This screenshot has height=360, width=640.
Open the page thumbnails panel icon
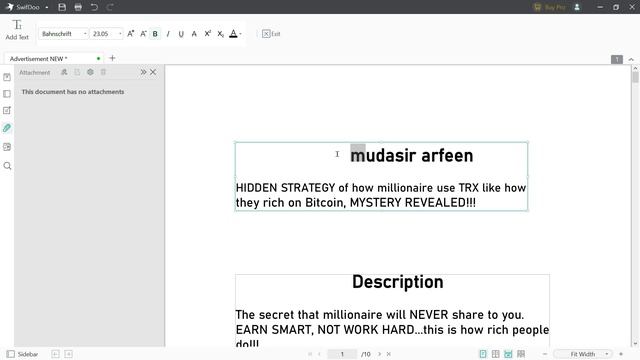tap(7, 94)
